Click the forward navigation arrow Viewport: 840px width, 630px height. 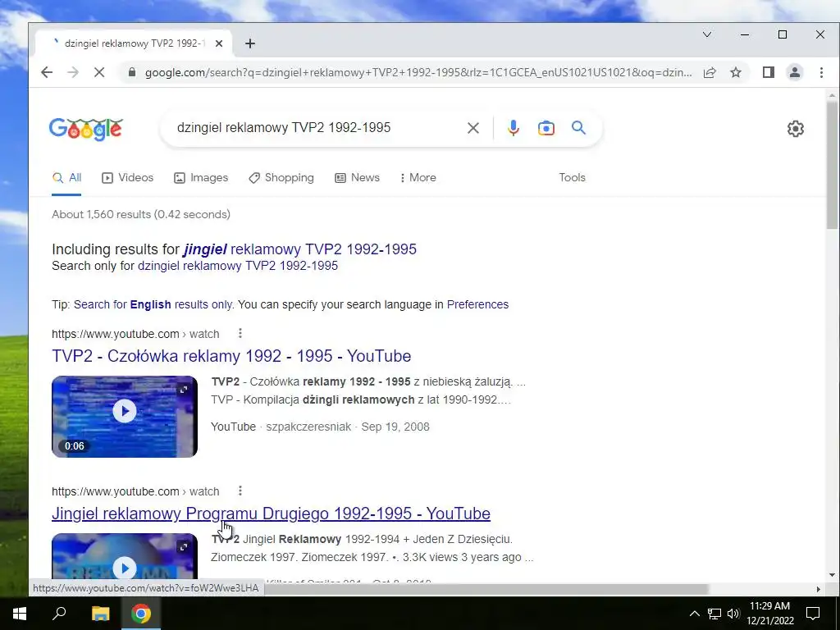(x=73, y=72)
